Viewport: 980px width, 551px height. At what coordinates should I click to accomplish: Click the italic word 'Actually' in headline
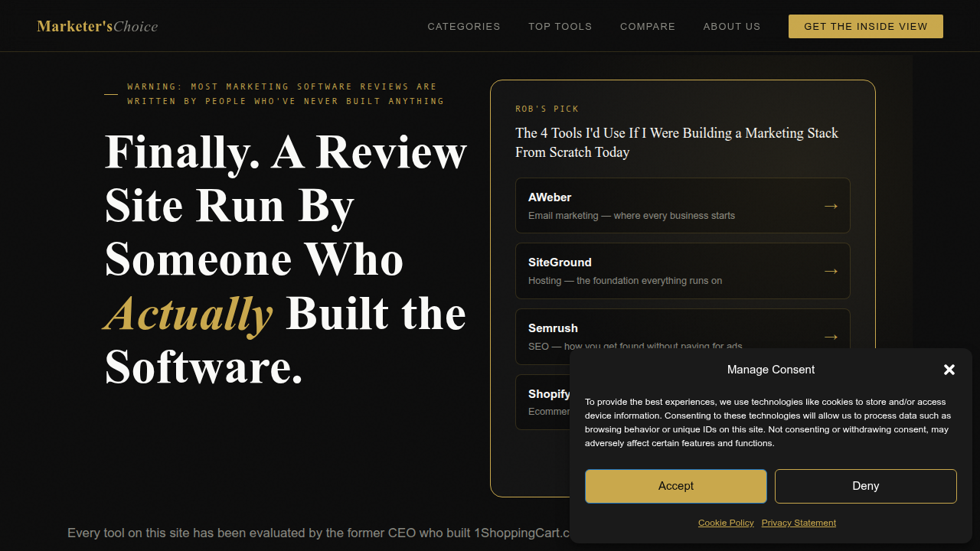tap(189, 314)
